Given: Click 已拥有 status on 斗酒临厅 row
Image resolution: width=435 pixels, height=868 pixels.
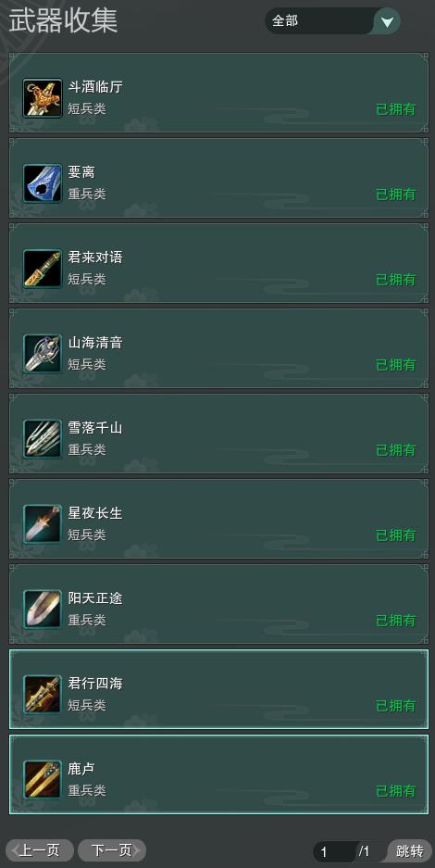Looking at the screenshot, I should coord(396,109).
